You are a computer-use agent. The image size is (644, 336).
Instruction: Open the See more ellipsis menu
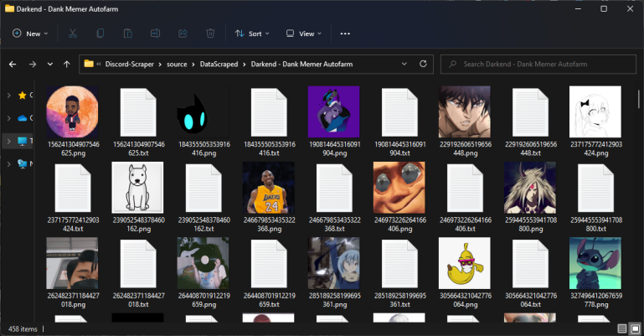(x=345, y=34)
